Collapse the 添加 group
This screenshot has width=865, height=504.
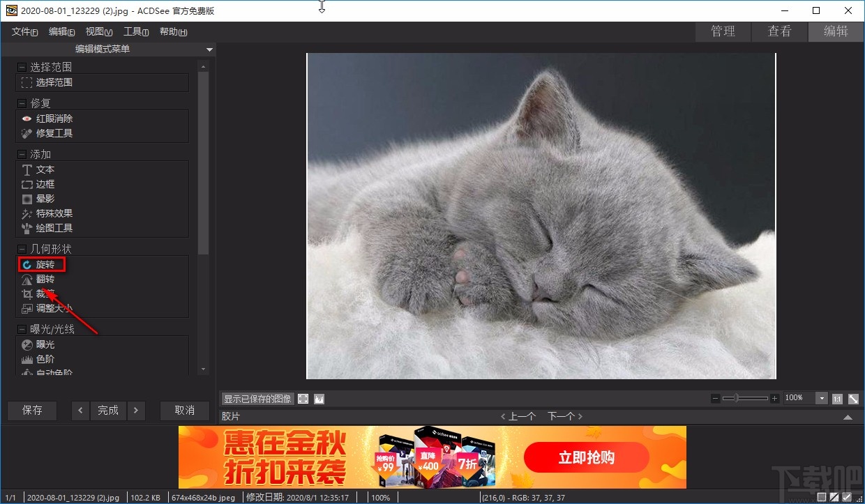pyautogui.click(x=22, y=155)
